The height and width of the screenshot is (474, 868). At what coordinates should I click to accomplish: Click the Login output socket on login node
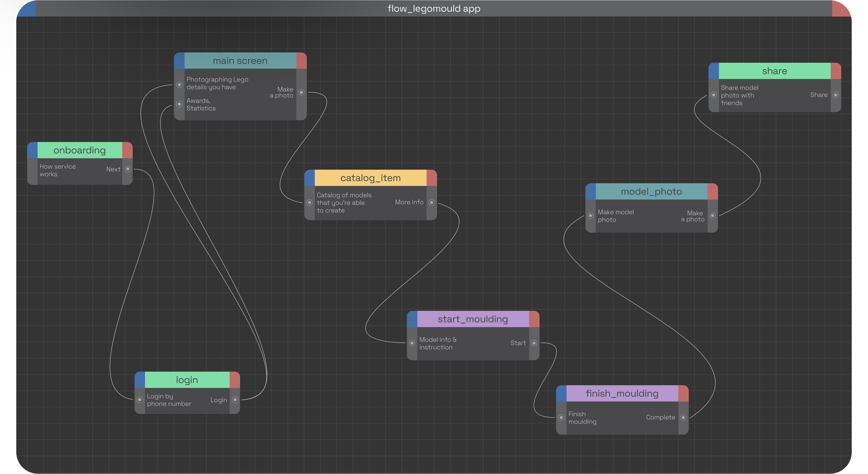pos(235,400)
